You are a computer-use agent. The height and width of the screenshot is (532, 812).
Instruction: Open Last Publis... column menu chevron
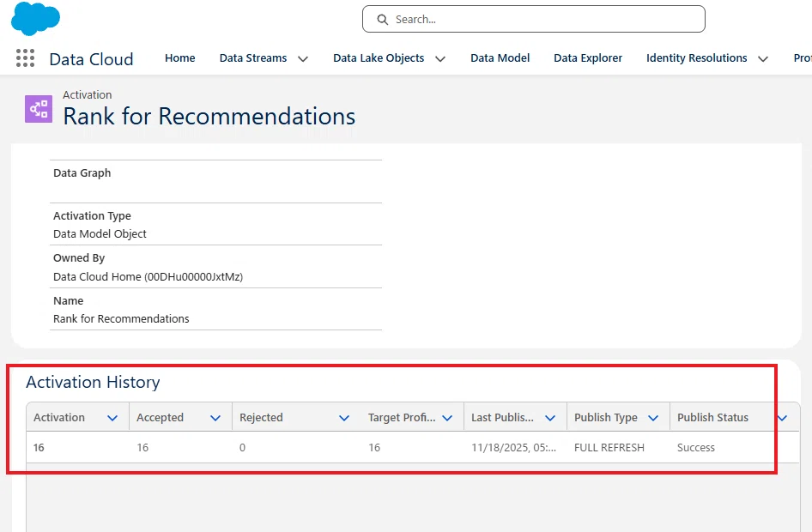pos(550,418)
